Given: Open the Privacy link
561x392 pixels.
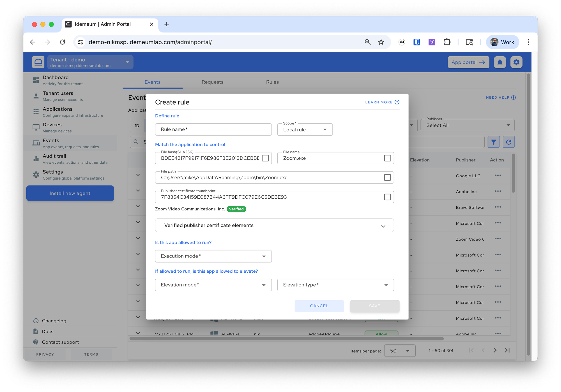Looking at the screenshot, I should [x=45, y=354].
